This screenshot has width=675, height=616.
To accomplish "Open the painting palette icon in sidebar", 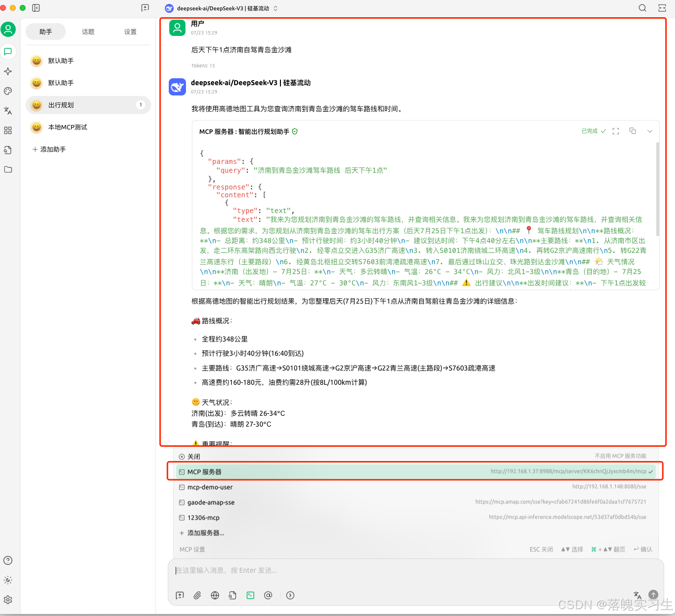I will tap(8, 91).
